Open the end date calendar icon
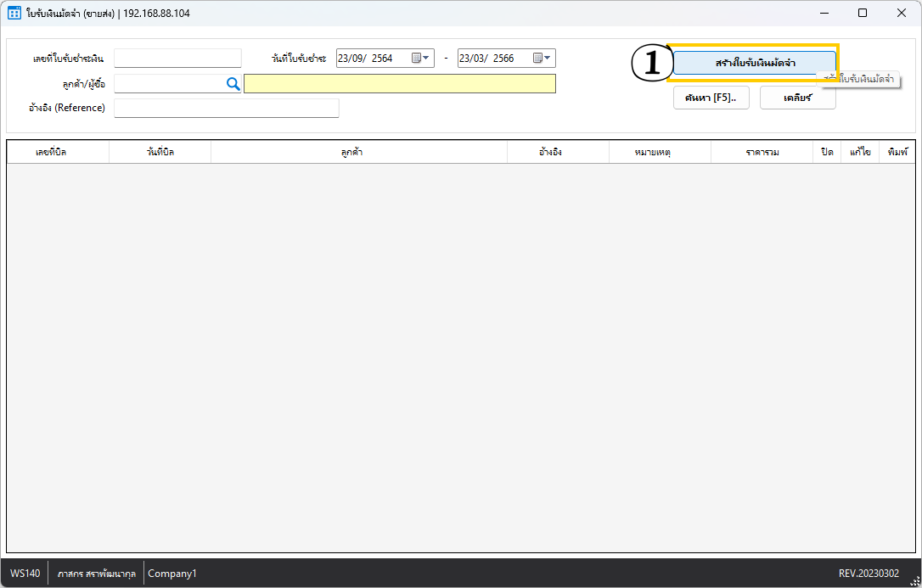 click(538, 59)
